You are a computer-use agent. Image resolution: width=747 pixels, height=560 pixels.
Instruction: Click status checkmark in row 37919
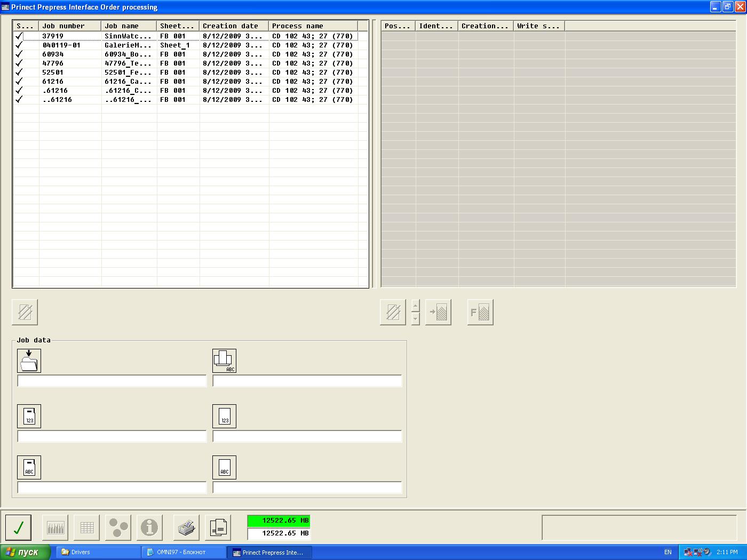(19, 36)
